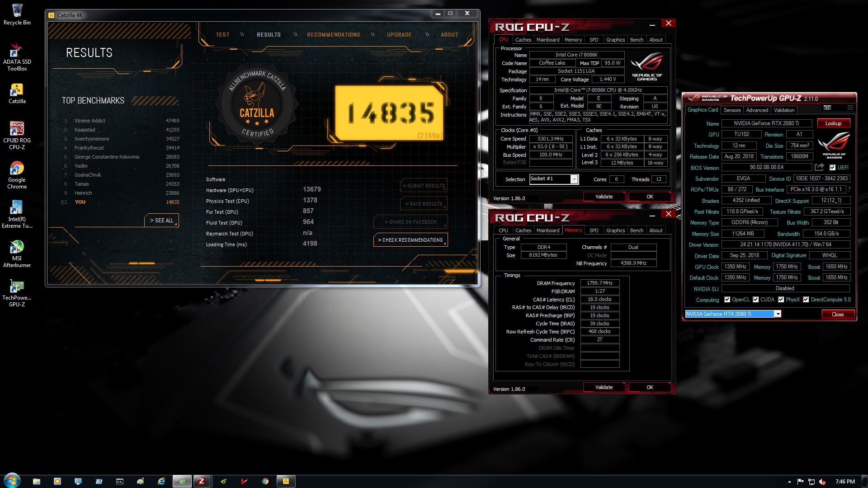Click SUBMIT RESULTS button
The width and height of the screenshot is (868, 488).
[424, 186]
